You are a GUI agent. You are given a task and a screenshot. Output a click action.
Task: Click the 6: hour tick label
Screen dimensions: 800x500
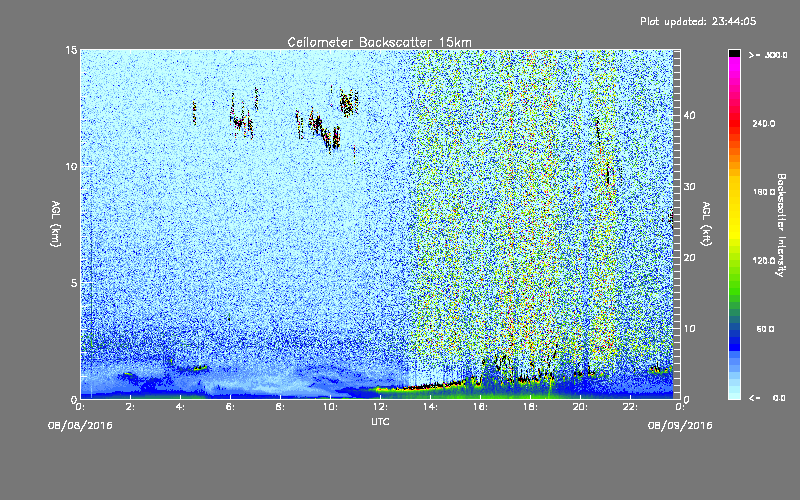point(230,407)
